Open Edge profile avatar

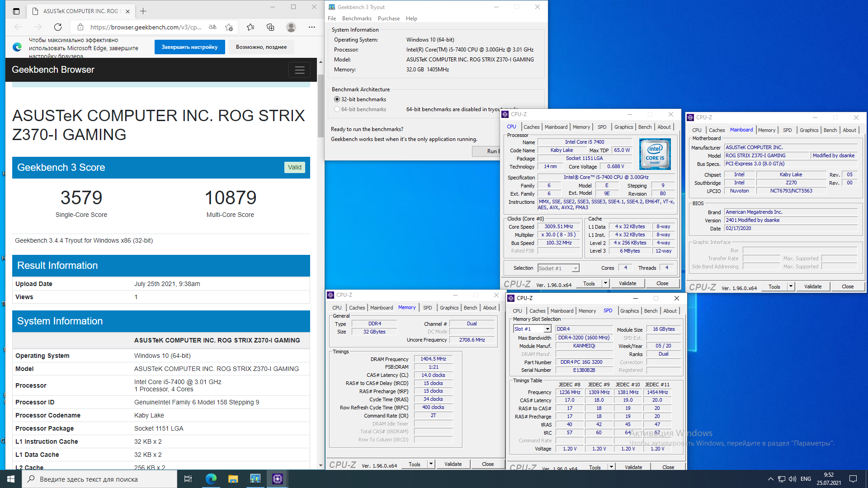291,27
